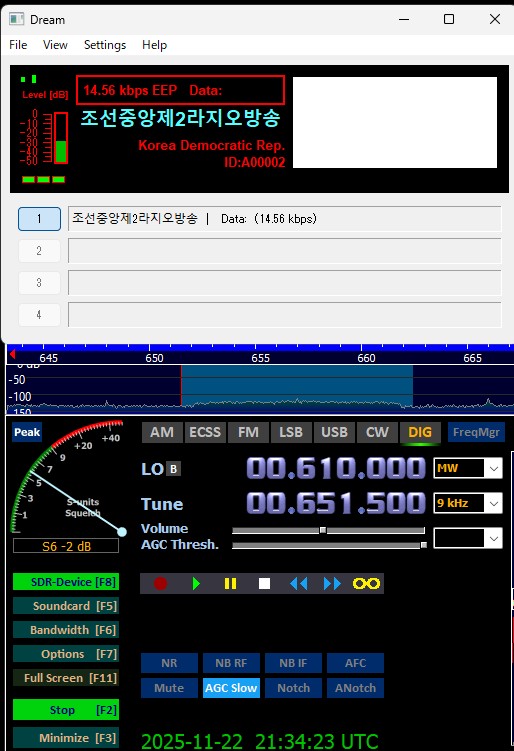Rewind using the double left arrow

(298, 583)
